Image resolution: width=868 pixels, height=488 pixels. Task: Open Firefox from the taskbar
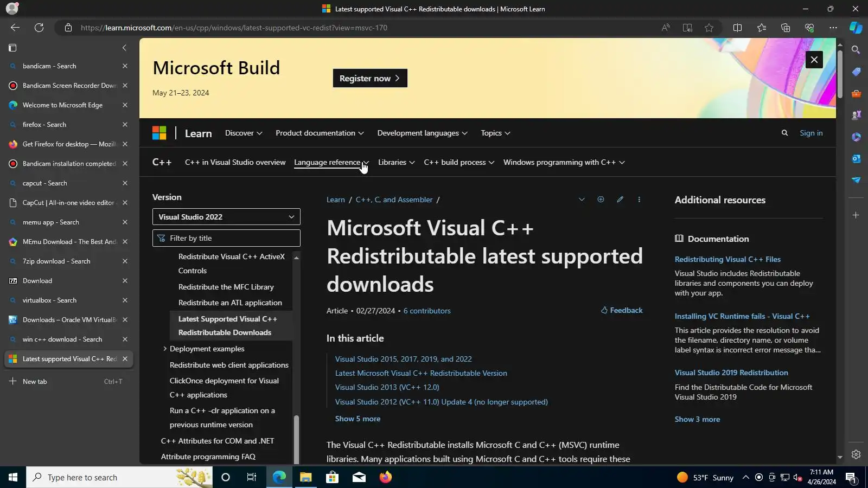click(x=386, y=477)
